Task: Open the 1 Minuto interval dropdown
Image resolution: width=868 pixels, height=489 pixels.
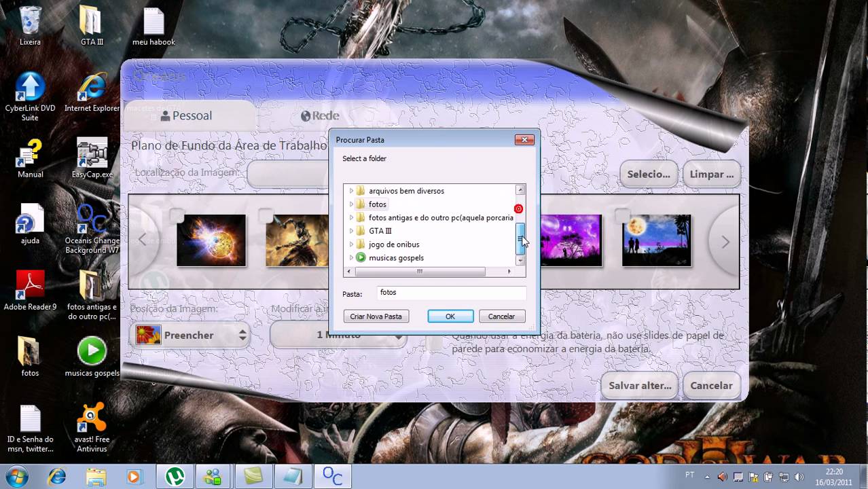Action: pyautogui.click(x=338, y=335)
